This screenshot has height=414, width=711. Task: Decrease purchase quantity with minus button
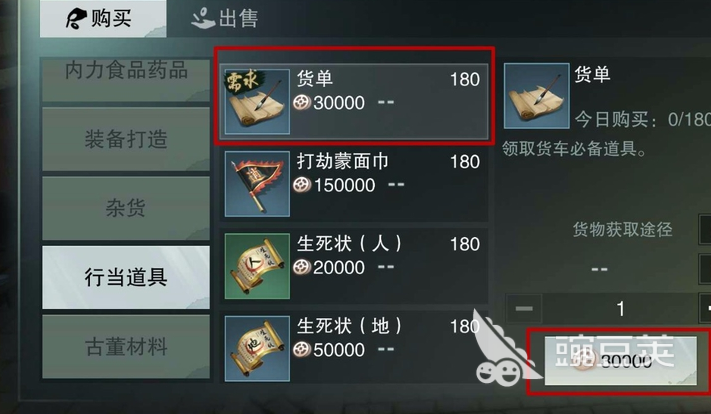pyautogui.click(x=524, y=308)
